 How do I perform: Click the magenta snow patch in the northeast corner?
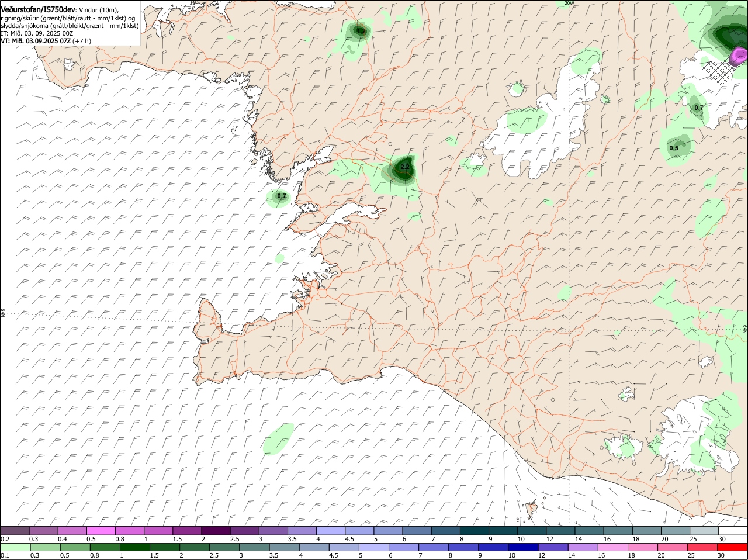(x=739, y=57)
